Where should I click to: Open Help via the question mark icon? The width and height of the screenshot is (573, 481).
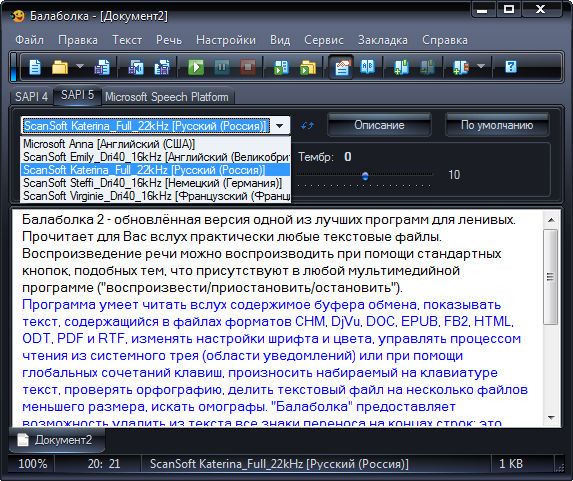[511, 67]
